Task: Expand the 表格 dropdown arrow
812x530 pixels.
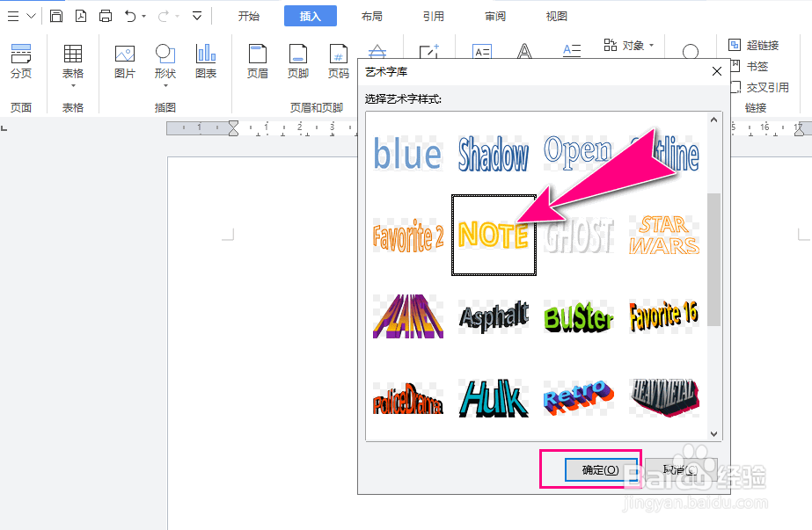Action: 73,85
